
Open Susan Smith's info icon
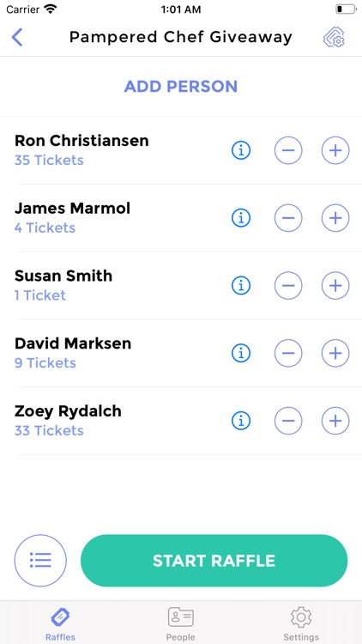tap(241, 285)
